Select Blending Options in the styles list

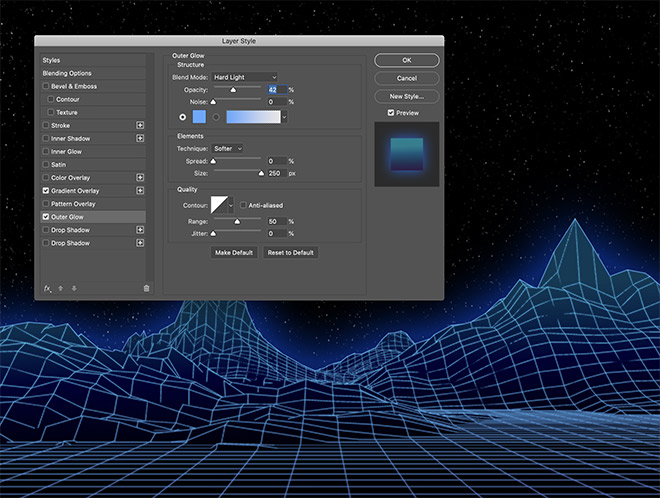pos(66,73)
